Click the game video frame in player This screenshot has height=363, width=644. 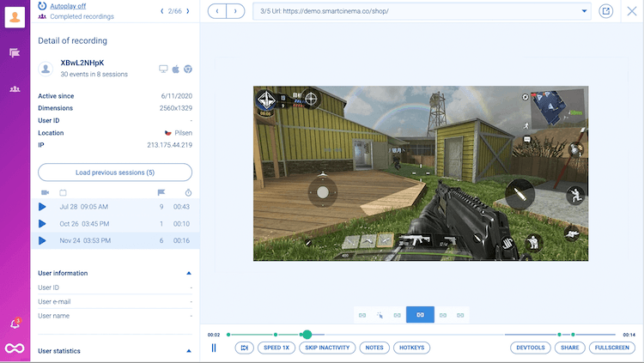pyautogui.click(x=421, y=173)
